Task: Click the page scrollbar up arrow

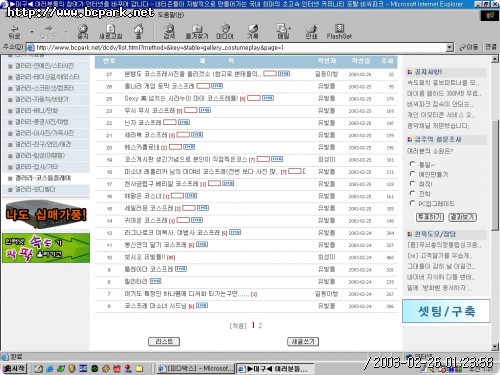Action: point(495,59)
